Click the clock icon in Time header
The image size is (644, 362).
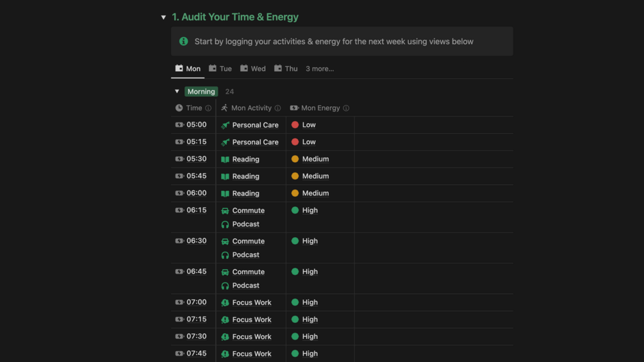tap(179, 108)
